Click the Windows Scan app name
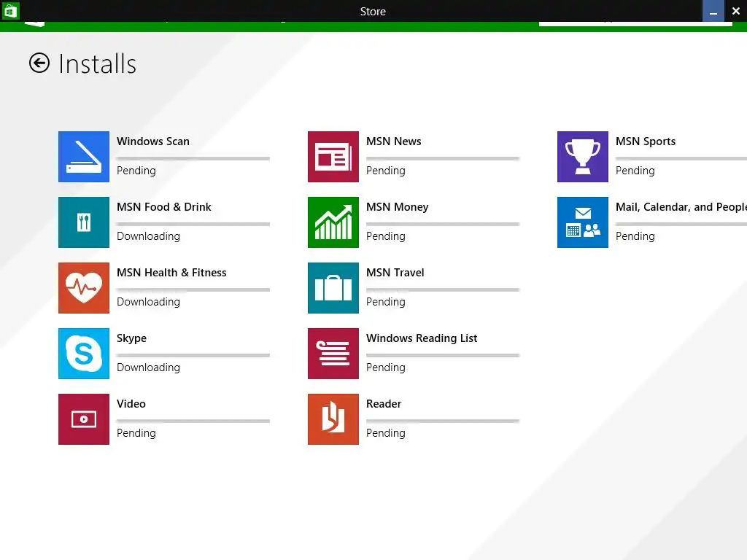The height and width of the screenshot is (560, 747). [x=153, y=141]
